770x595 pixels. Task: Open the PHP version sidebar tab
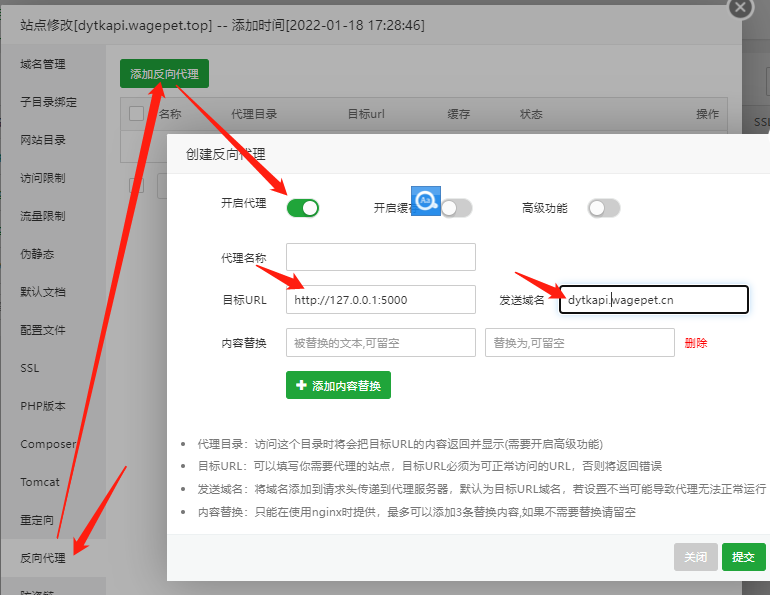coord(43,406)
